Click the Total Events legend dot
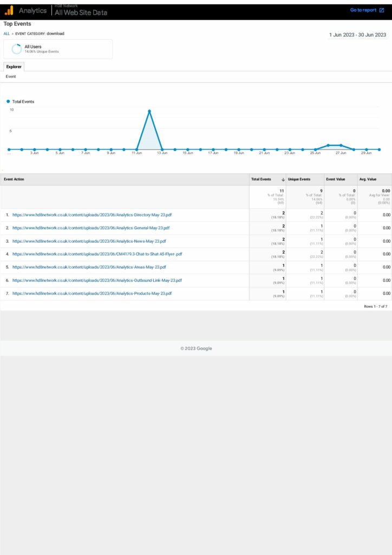Screen dimensions: 392x555 (8, 101)
